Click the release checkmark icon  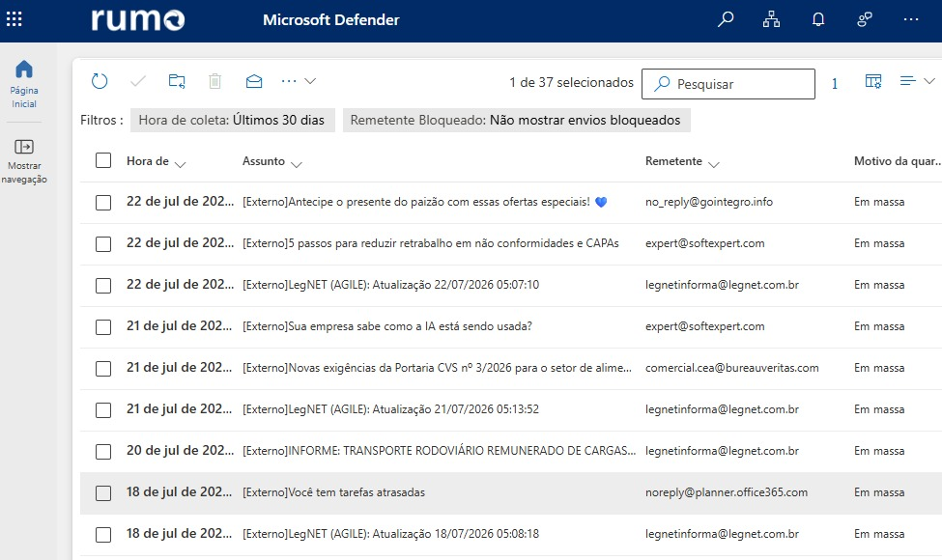[x=138, y=81]
